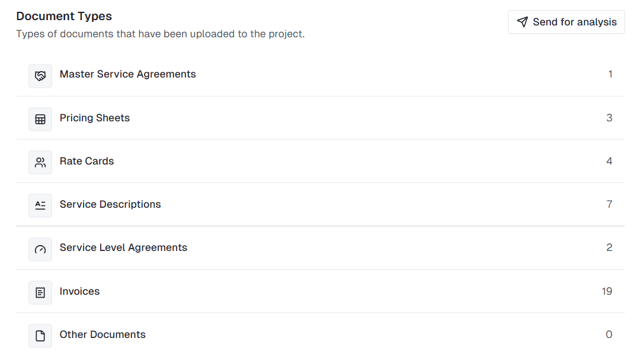638x364 pixels.
Task: Click the table icon beside Pricing Sheets
Action: 40,119
